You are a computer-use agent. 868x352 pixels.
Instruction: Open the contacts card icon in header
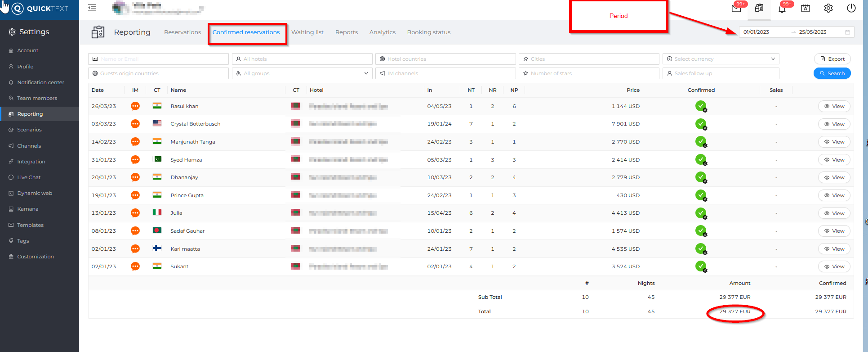click(806, 9)
